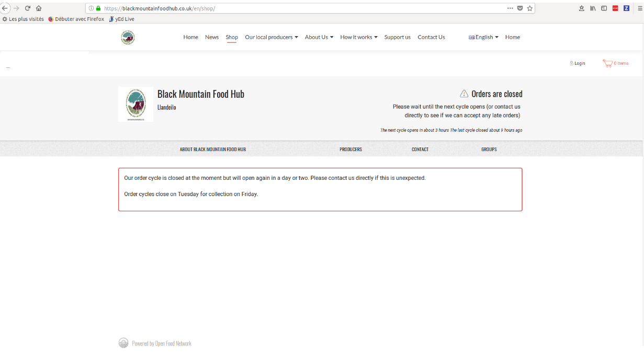644x354 pixels.
Task: Select the Shop nav item
Action: pyautogui.click(x=232, y=37)
